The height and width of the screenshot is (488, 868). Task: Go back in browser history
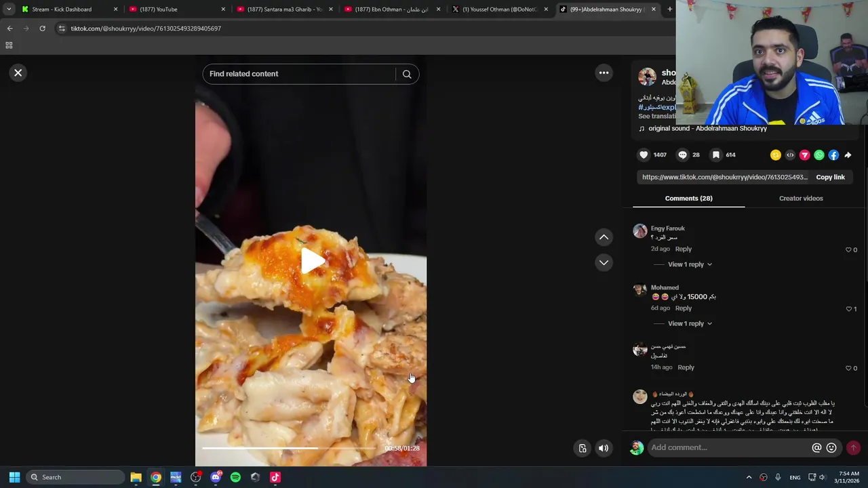coord(9,28)
